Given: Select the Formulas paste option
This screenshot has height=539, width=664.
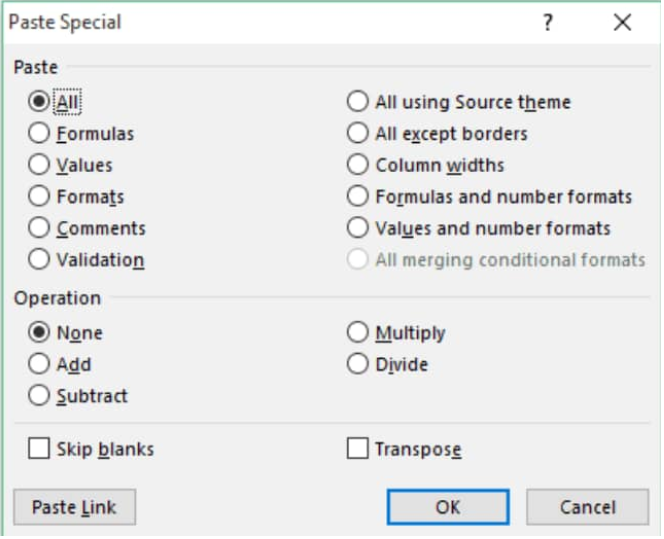Looking at the screenshot, I should point(39,134).
